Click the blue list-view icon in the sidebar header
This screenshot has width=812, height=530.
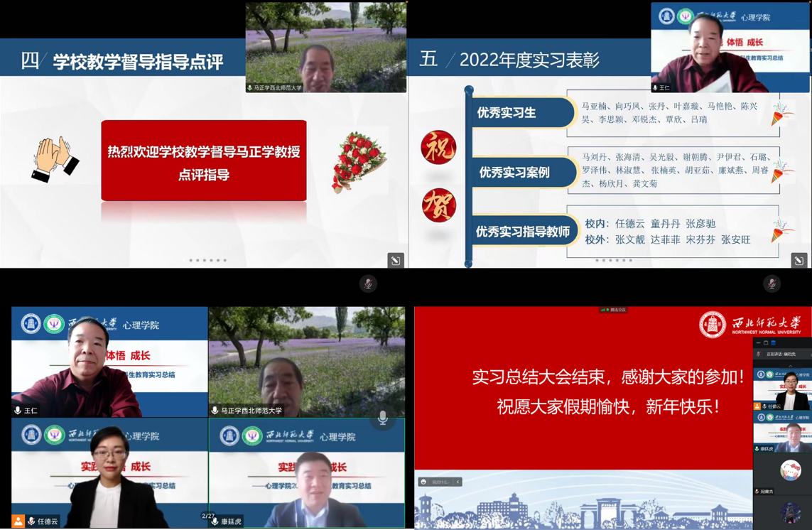pyautogui.click(x=774, y=343)
